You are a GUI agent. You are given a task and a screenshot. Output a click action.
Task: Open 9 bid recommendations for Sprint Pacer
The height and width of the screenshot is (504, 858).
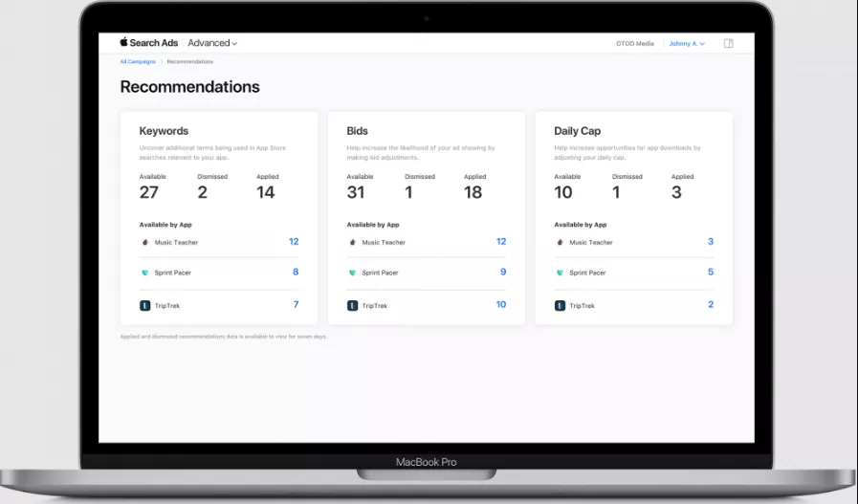(503, 272)
